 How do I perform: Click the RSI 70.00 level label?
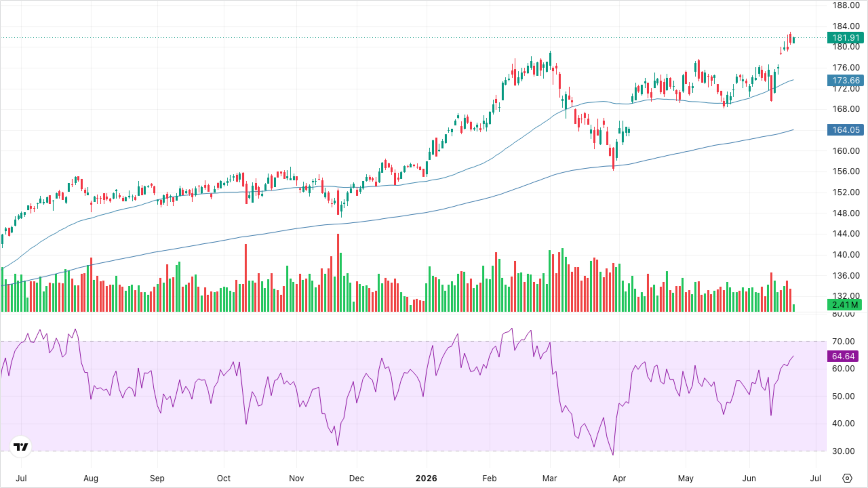(x=843, y=341)
